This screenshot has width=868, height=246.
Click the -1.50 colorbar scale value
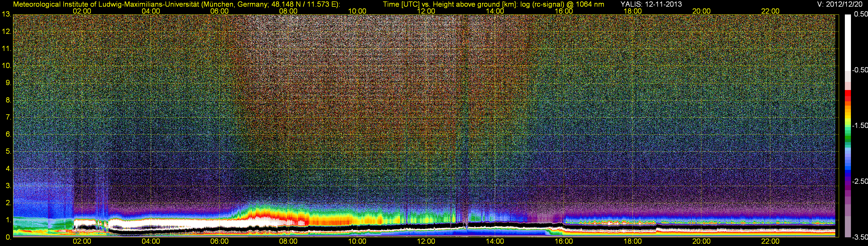[860, 125]
